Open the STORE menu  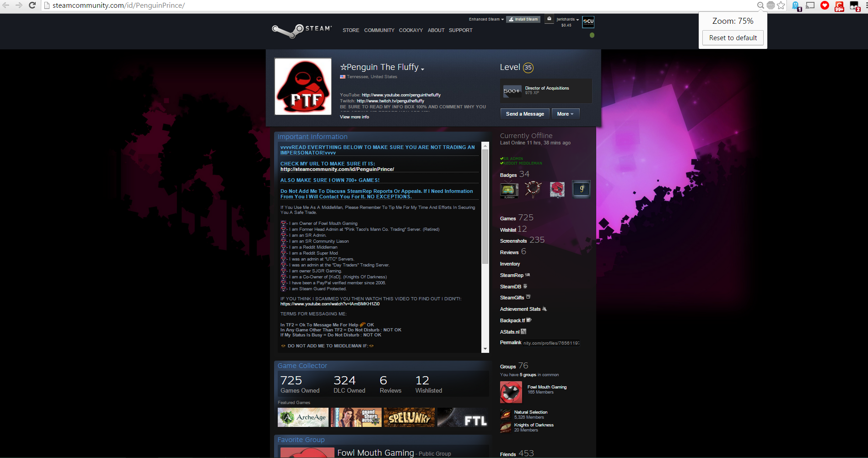click(351, 30)
